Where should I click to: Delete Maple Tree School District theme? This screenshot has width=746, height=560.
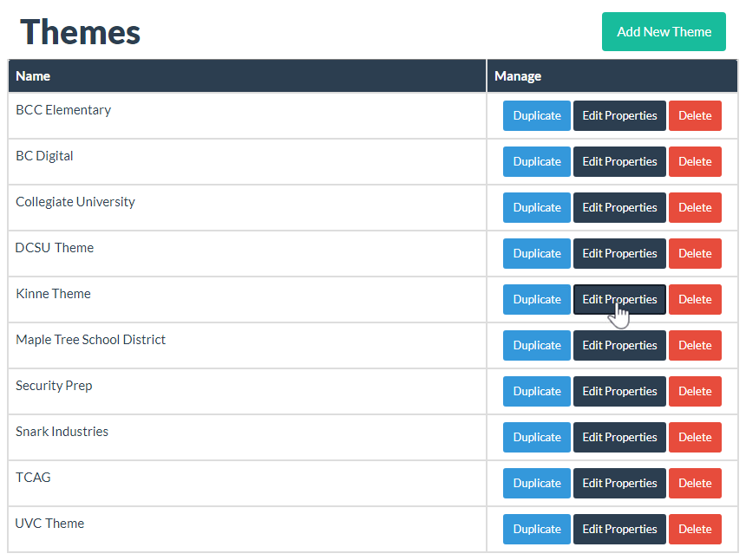click(695, 345)
